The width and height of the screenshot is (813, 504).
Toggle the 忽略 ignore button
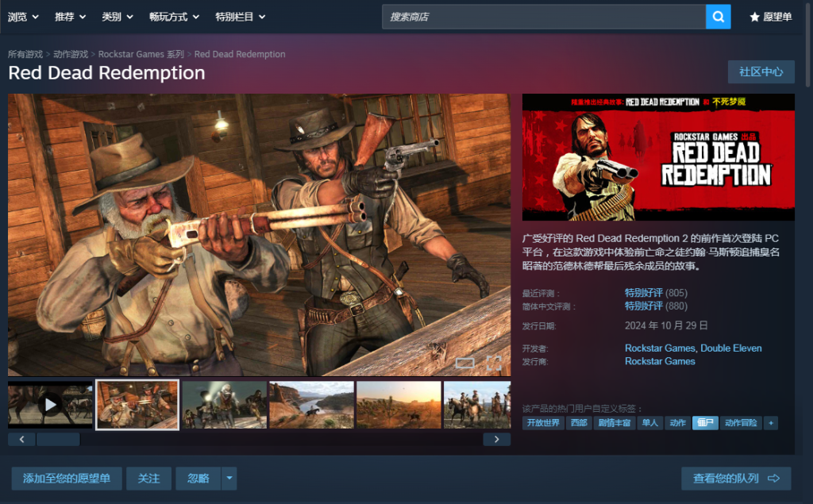coord(198,479)
